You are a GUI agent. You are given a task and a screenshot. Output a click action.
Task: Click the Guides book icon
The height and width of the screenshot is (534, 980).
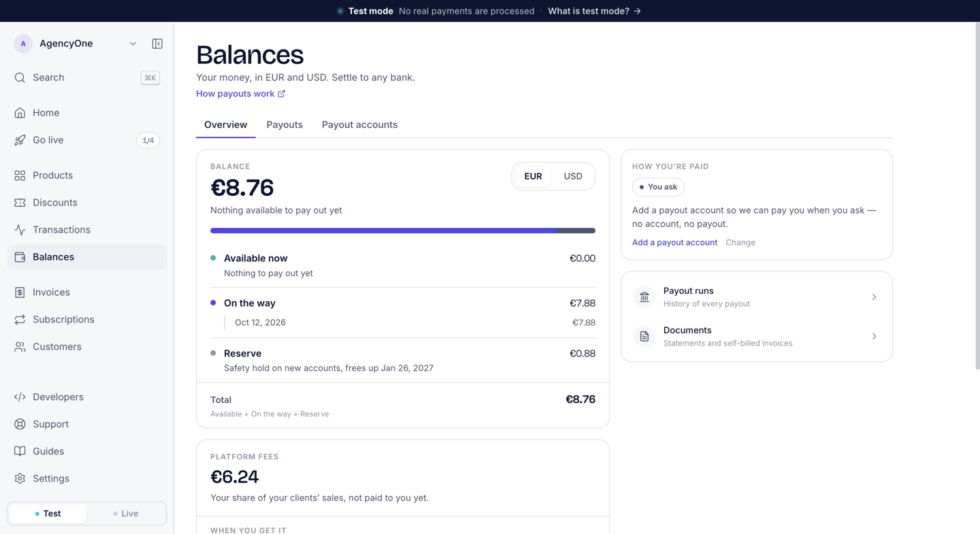[x=20, y=452]
